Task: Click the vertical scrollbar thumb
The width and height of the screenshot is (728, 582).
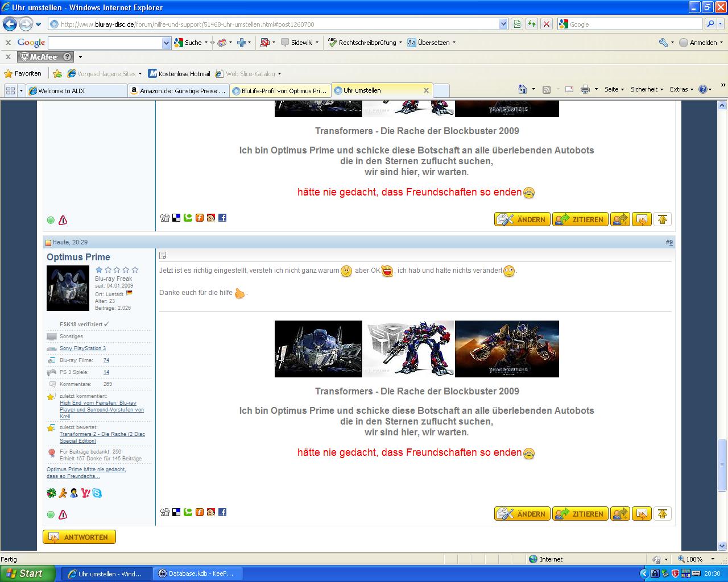Action: tap(722, 465)
